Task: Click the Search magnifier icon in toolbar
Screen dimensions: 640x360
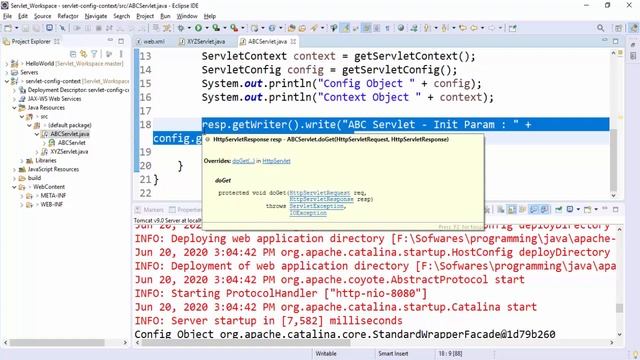Action: tap(600, 28)
